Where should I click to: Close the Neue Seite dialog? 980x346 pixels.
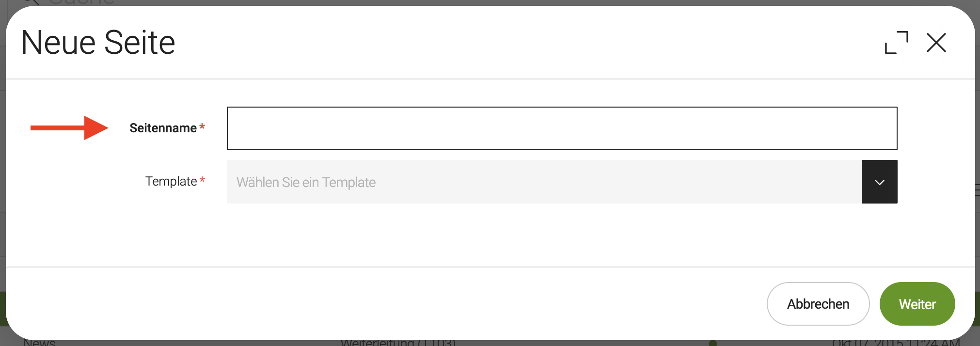click(x=936, y=43)
